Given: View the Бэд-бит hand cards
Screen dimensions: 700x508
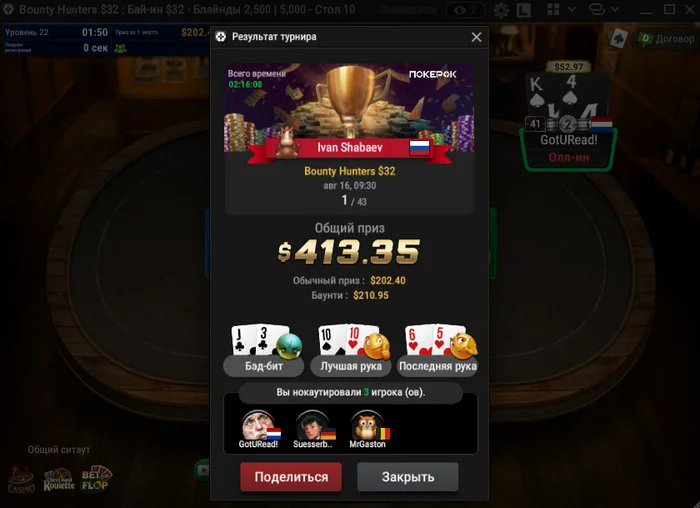Looking at the screenshot, I should [x=264, y=350].
